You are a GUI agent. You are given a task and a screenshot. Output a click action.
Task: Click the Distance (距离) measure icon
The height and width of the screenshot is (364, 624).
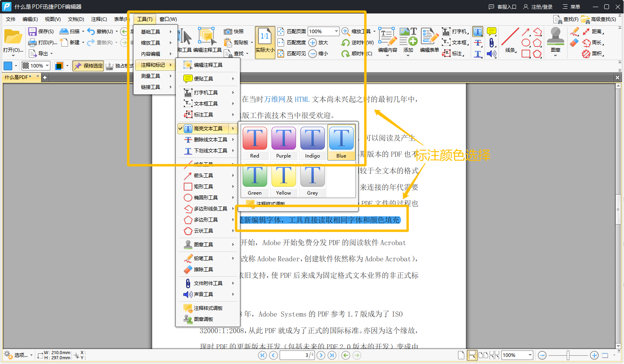pyautogui.click(x=586, y=31)
